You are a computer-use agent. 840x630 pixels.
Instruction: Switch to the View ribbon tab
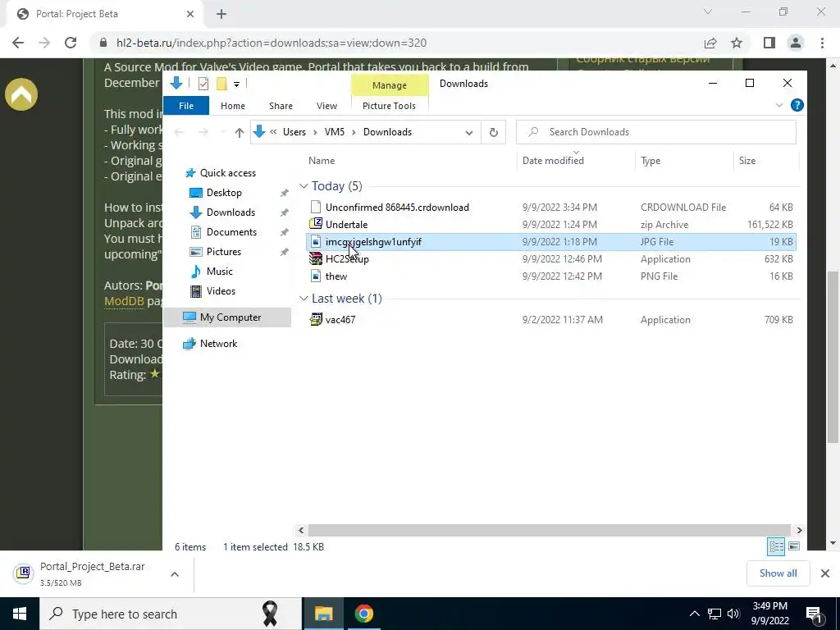[326, 106]
